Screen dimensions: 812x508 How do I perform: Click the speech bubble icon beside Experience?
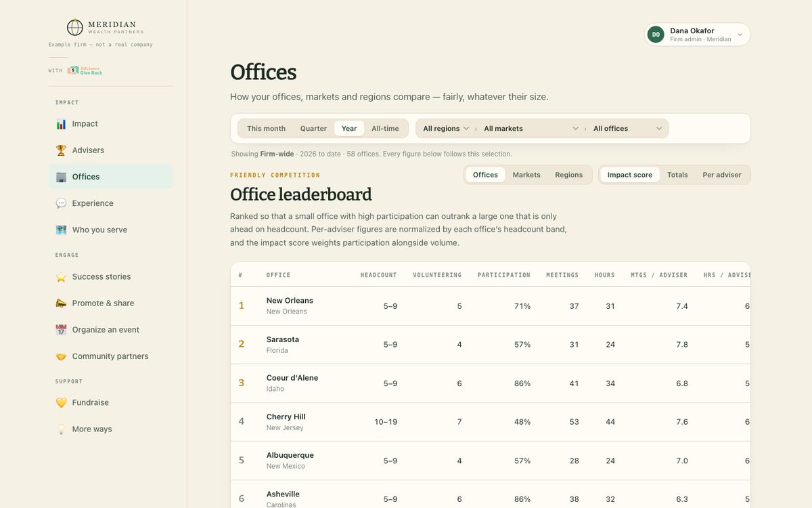(61, 203)
